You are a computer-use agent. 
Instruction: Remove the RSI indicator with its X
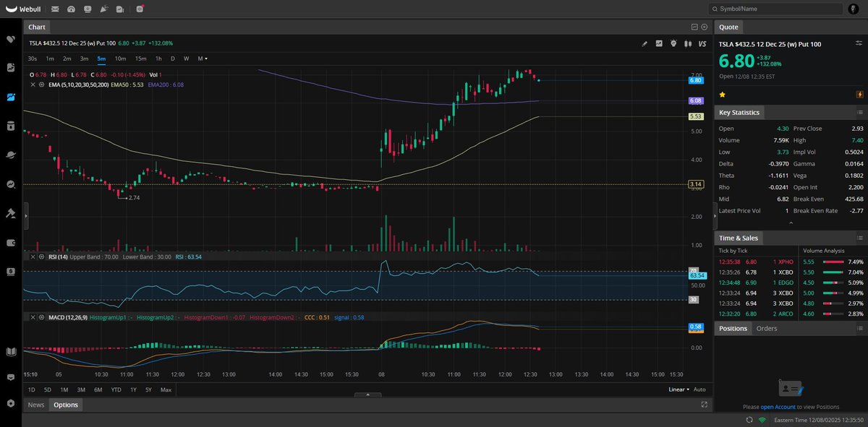pos(32,256)
